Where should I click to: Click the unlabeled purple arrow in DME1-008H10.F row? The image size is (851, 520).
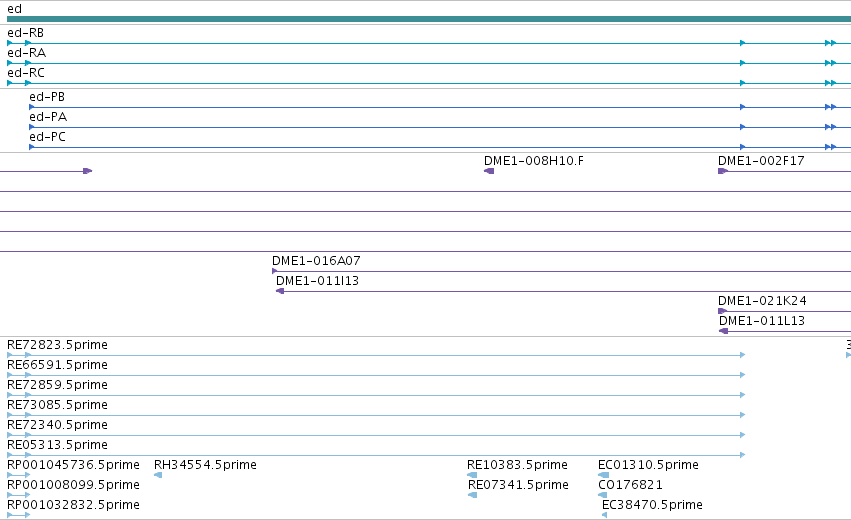tap(87, 171)
